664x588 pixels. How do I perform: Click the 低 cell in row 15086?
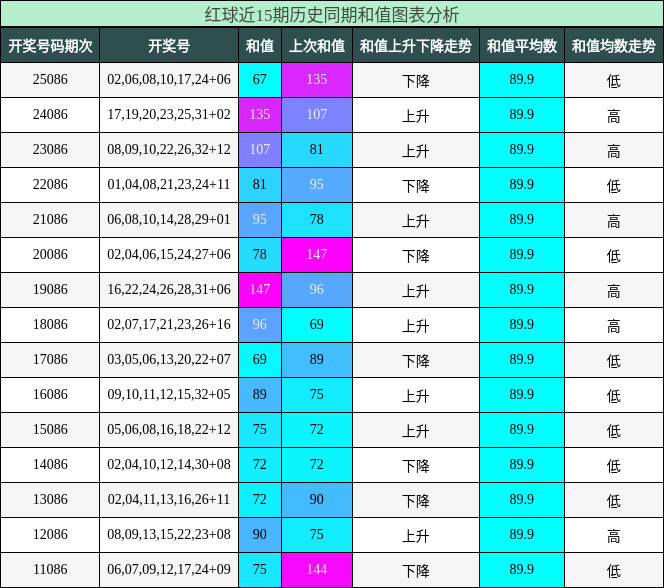pyautogui.click(x=614, y=431)
